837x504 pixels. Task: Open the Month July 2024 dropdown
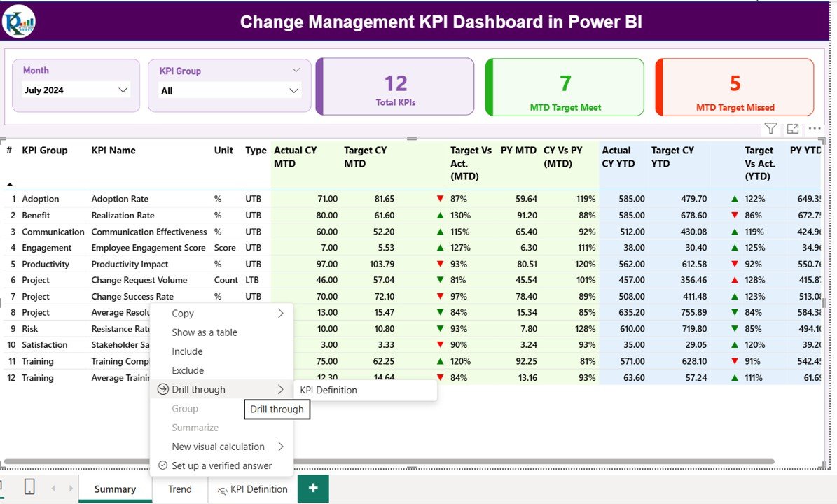(x=76, y=90)
